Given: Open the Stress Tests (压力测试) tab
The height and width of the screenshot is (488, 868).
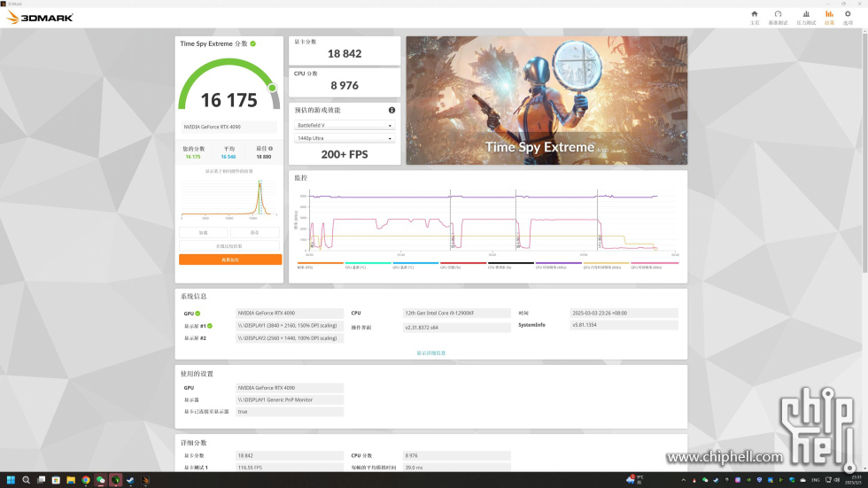Looking at the screenshot, I should [x=806, y=17].
